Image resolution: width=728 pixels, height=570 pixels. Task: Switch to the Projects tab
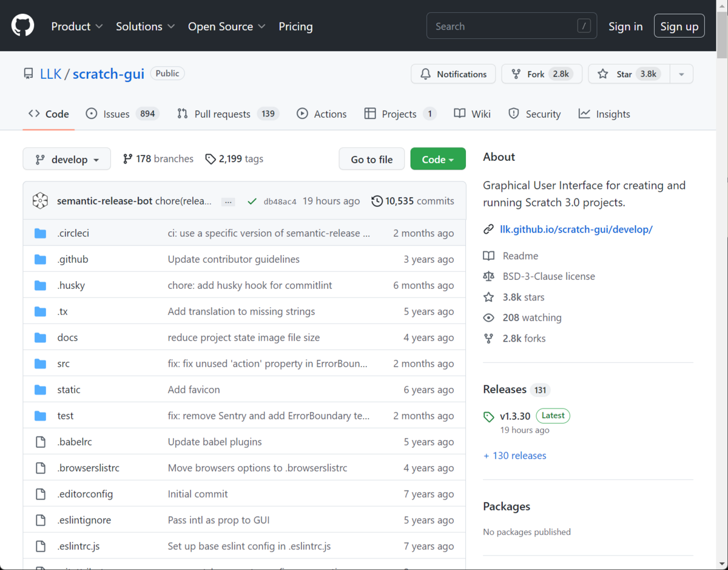pos(400,114)
